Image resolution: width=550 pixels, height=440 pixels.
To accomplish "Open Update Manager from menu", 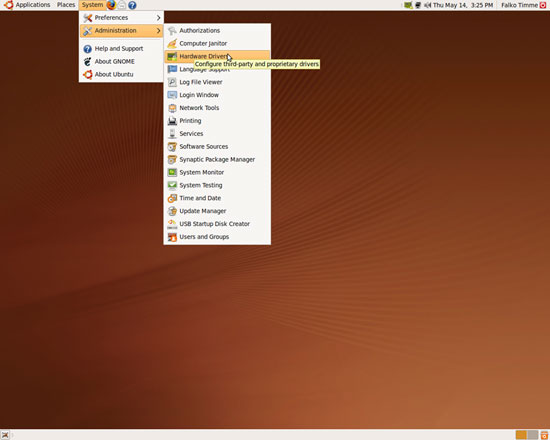I will click(x=217, y=211).
